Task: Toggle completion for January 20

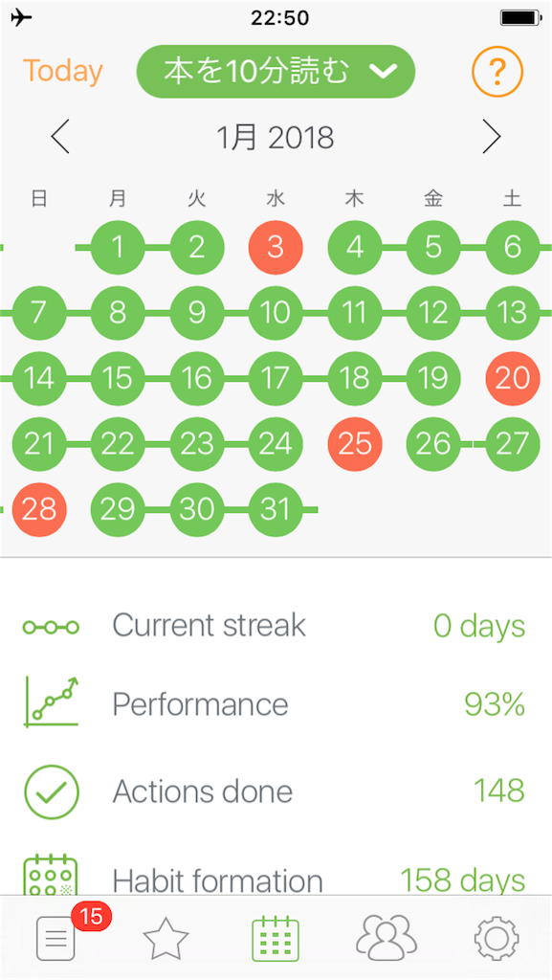Action: pyautogui.click(x=513, y=378)
